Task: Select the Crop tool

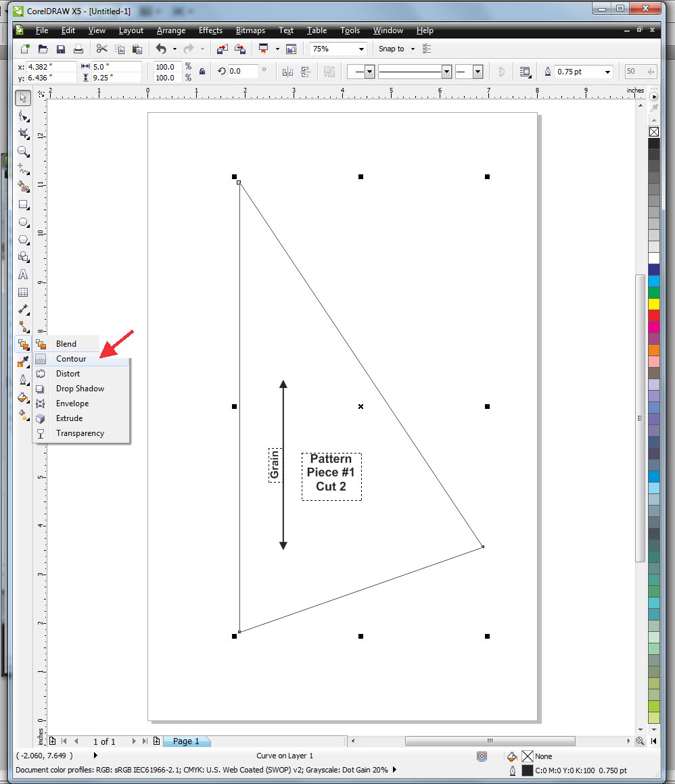Action: coord(23,134)
